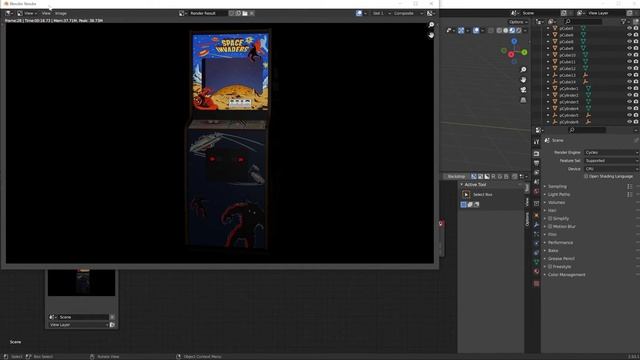Switch viewport to material preview shading
This screenshot has height=360, width=640.
pyautogui.click(x=512, y=31)
